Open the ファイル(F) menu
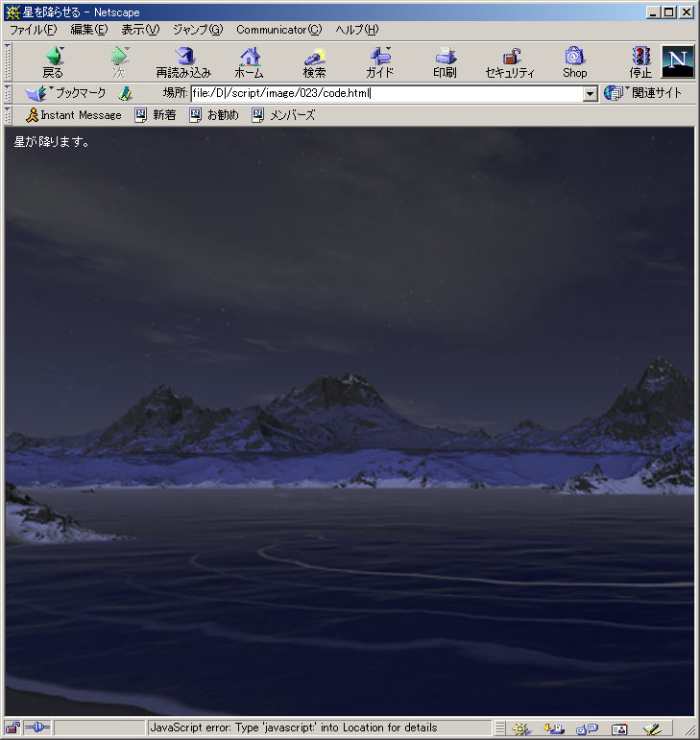Image resolution: width=700 pixels, height=740 pixels. (x=34, y=30)
